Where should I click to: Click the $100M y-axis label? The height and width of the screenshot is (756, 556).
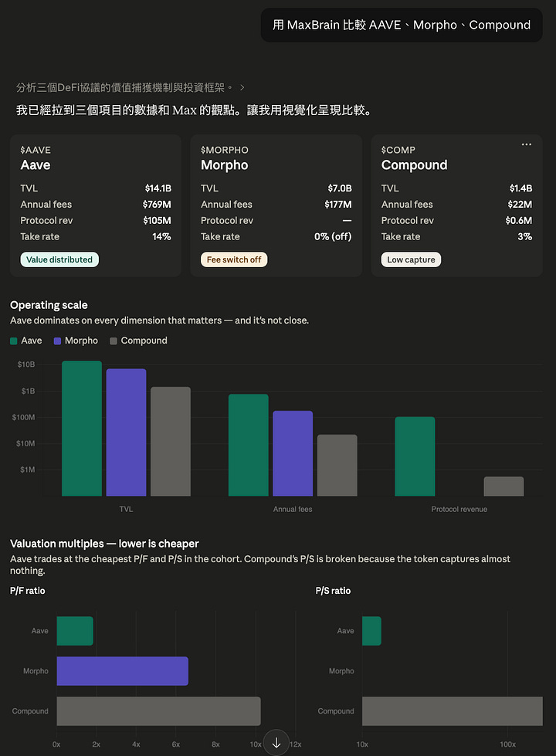pyautogui.click(x=23, y=417)
